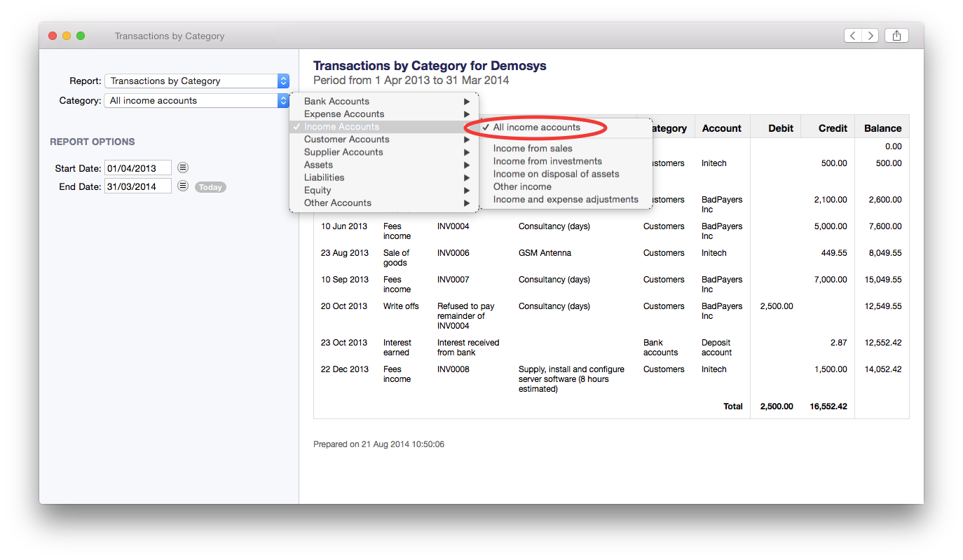Click the 22 Dec 2013 date cell
Viewport: 963px width, 560px height.
coord(345,369)
